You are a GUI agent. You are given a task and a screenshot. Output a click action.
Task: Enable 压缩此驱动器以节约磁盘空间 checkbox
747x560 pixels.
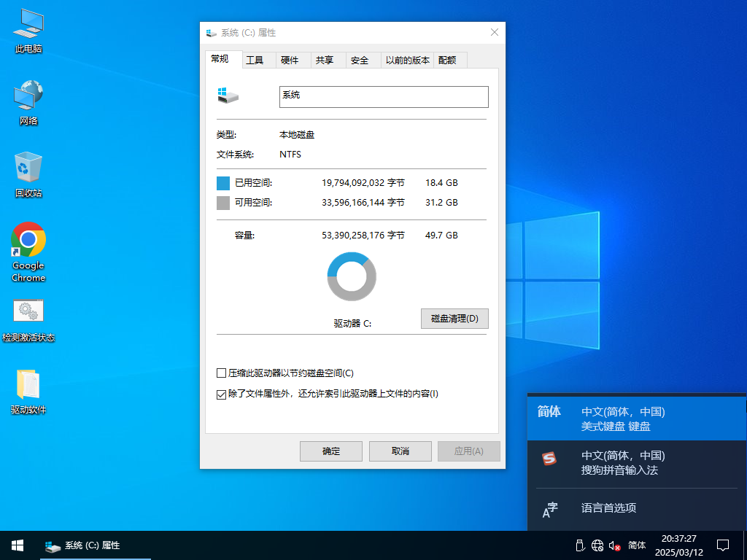pyautogui.click(x=222, y=373)
